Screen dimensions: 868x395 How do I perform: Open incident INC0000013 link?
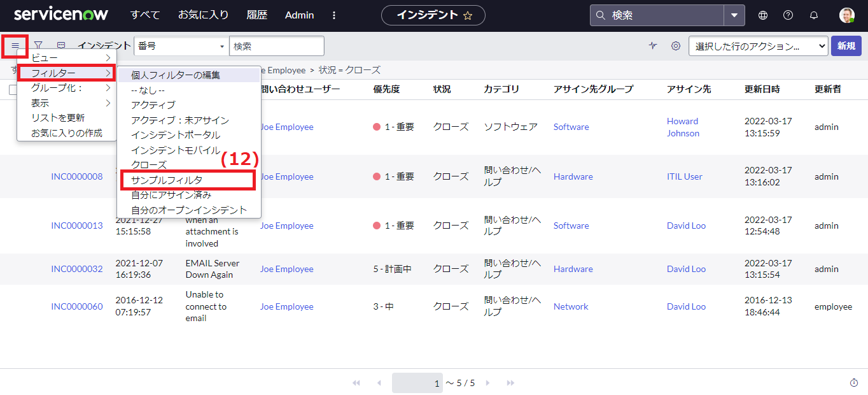pos(76,225)
